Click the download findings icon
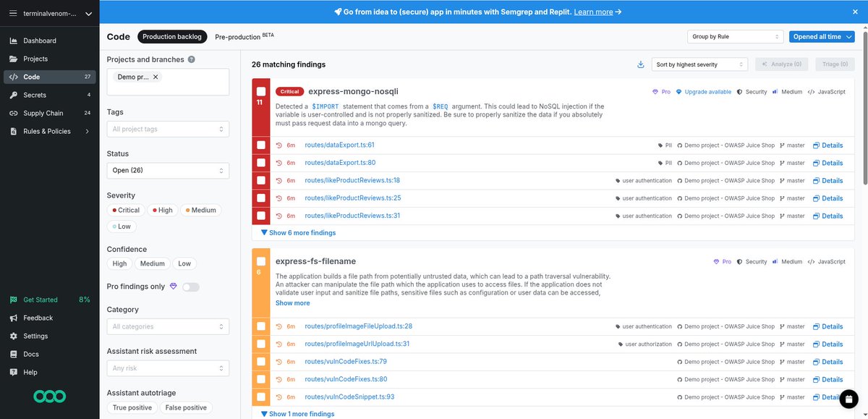The height and width of the screenshot is (419, 868). coord(640,64)
